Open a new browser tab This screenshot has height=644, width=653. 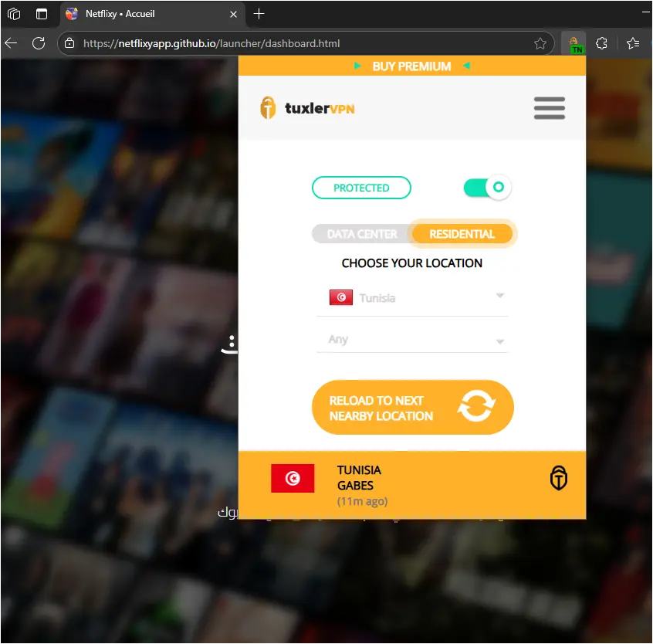[259, 14]
